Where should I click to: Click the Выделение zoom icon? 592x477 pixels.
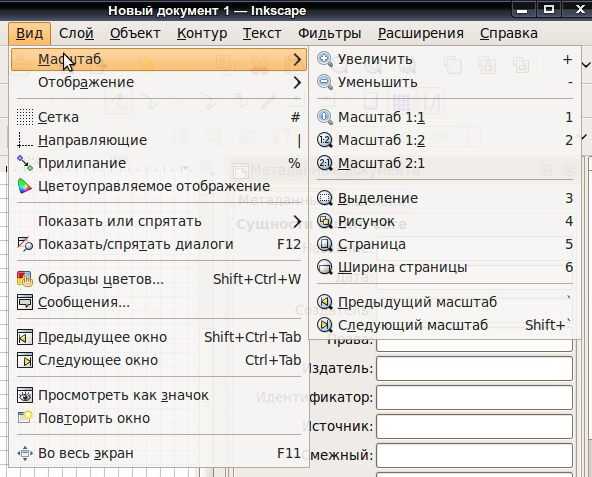pos(325,198)
